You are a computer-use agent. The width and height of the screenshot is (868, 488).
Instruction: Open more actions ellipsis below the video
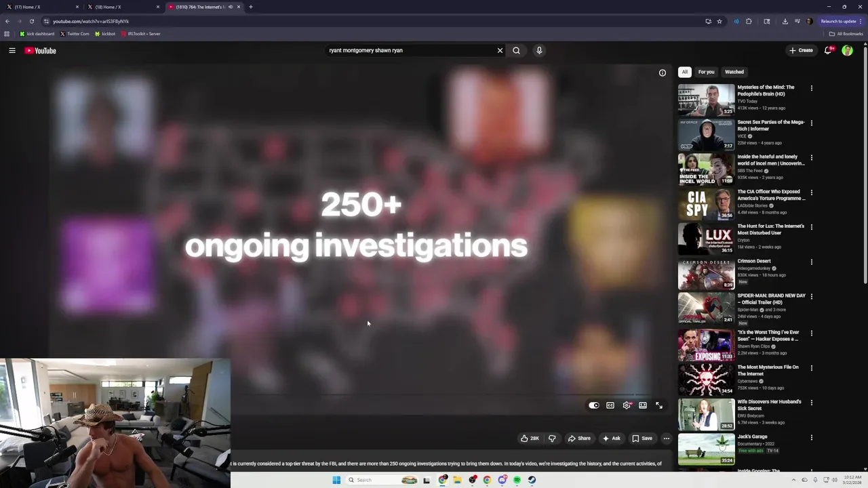point(667,439)
